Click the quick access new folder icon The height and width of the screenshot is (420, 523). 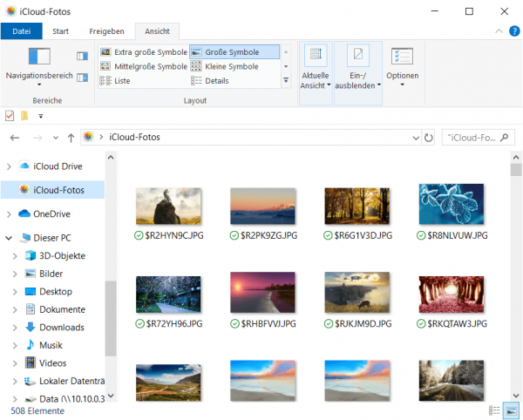[x=24, y=116]
